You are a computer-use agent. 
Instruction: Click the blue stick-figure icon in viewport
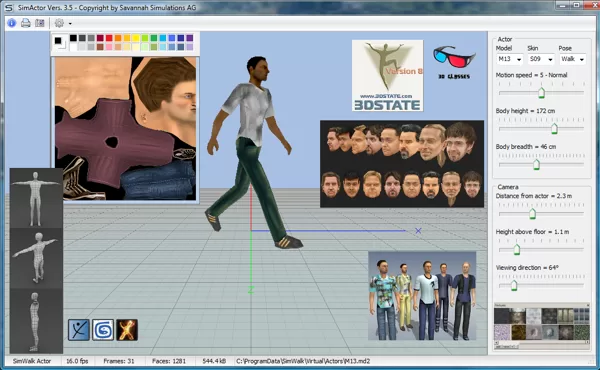point(79,330)
